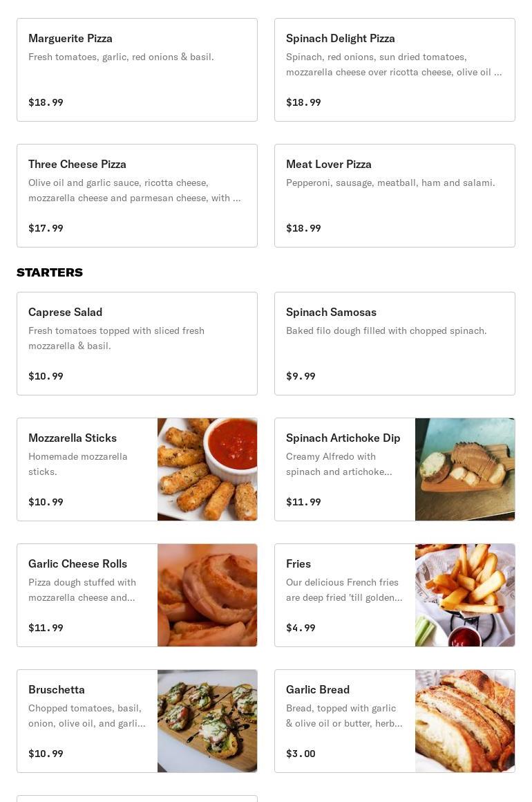The image size is (532, 802).
Task: Click the Bruschetta item title
Action: [x=57, y=689]
